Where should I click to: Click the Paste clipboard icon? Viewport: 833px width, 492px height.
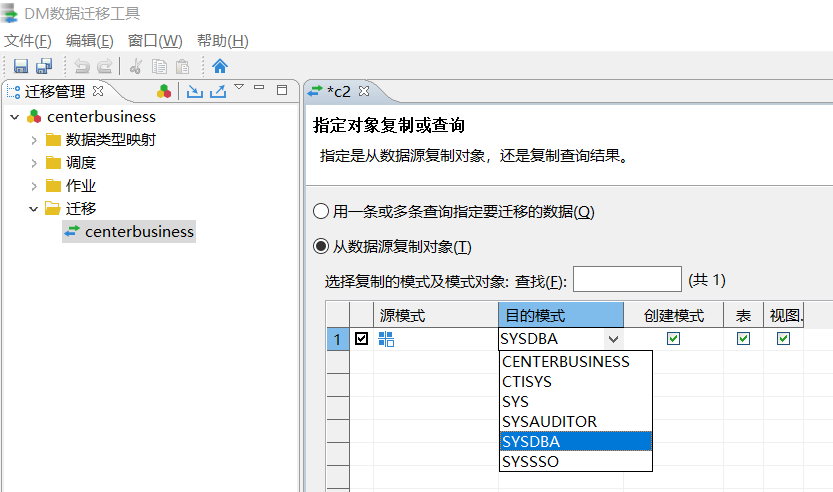click(182, 66)
